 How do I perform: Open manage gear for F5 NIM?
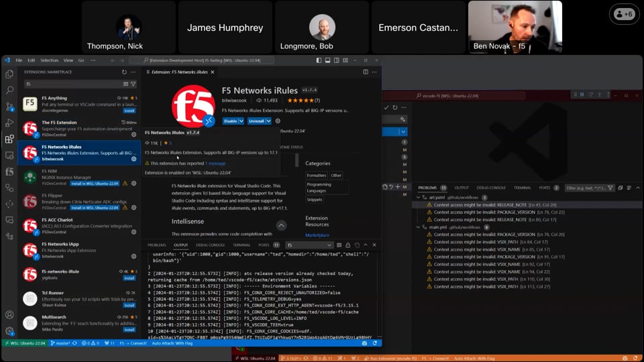pyautogui.click(x=134, y=184)
